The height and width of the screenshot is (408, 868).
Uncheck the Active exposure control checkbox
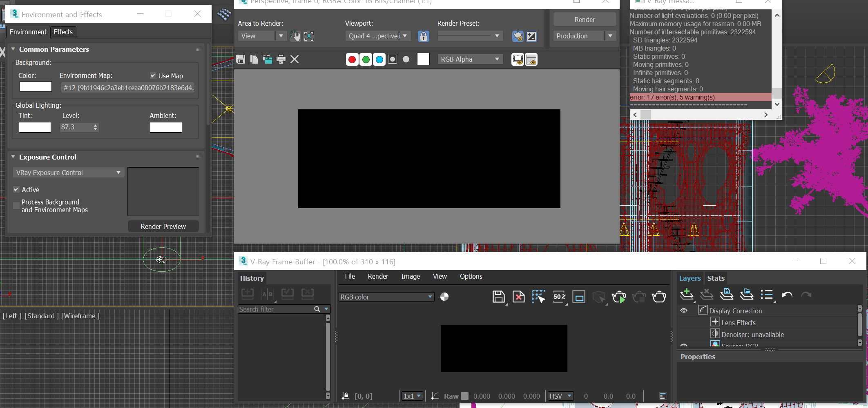(x=16, y=189)
